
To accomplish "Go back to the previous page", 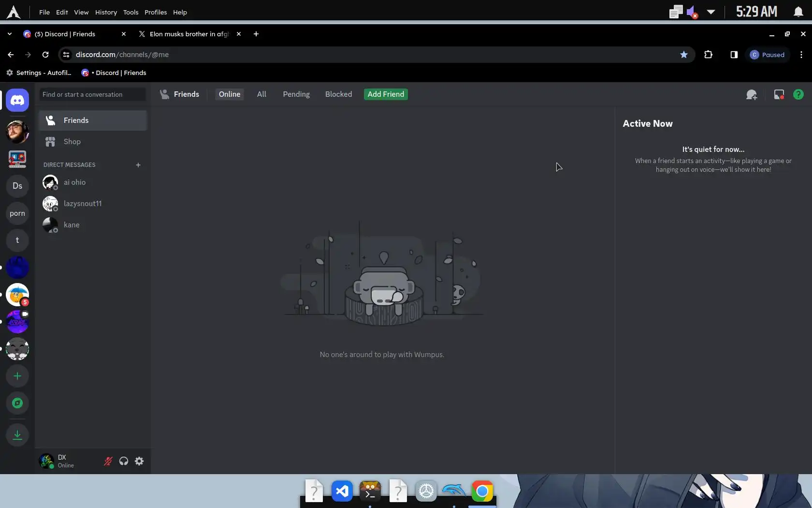I will coord(11,55).
